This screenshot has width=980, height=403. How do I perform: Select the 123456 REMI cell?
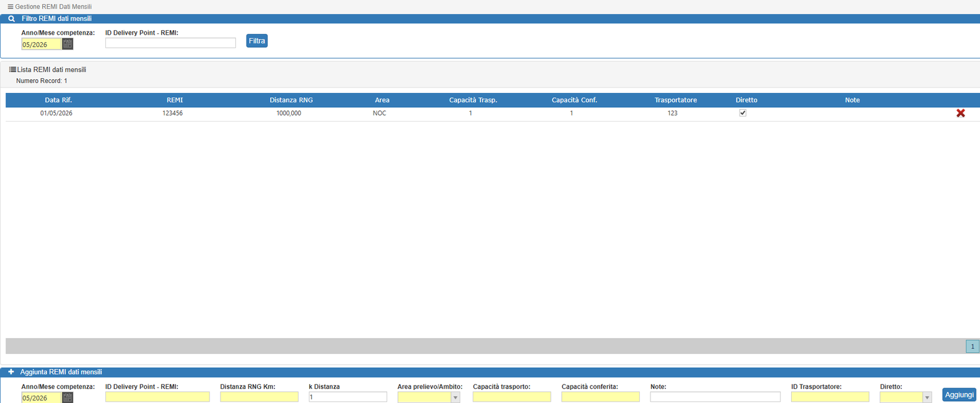click(173, 113)
